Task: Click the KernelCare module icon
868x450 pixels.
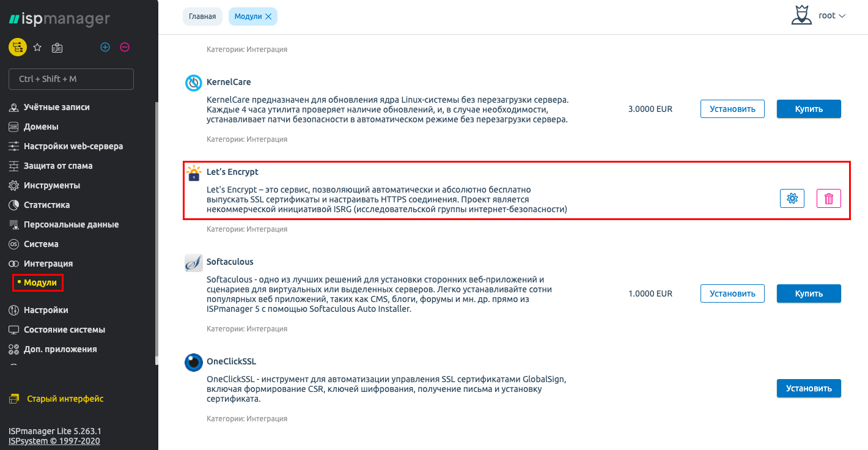Action: [194, 83]
